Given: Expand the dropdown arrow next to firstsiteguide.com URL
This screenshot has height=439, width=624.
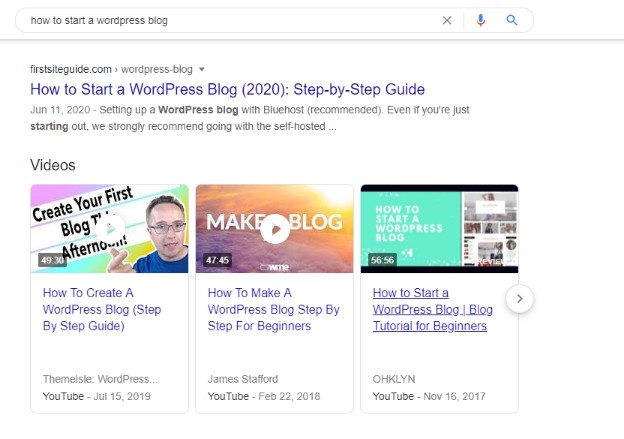Looking at the screenshot, I should tap(201, 69).
